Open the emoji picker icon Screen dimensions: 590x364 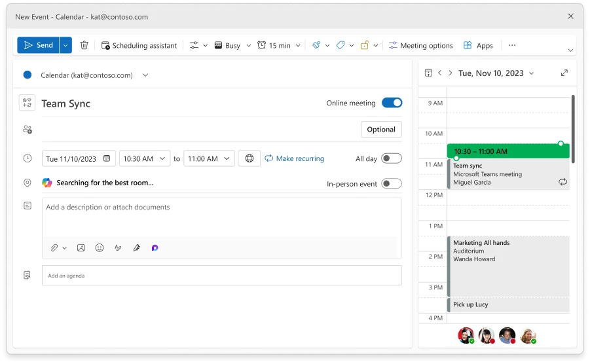coord(100,248)
